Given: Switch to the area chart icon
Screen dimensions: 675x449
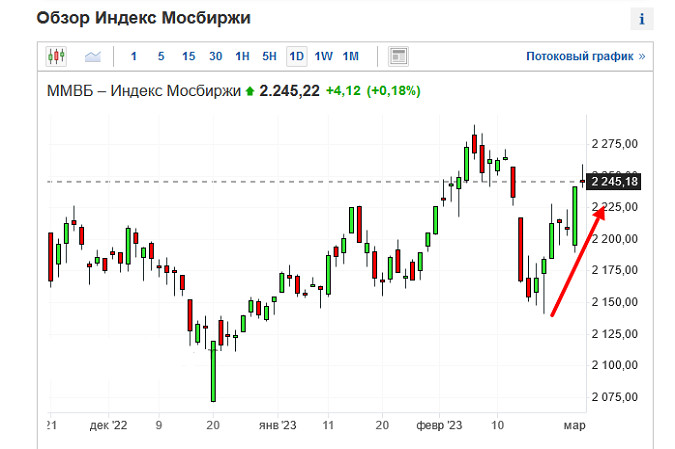Looking at the screenshot, I should coord(93,56).
